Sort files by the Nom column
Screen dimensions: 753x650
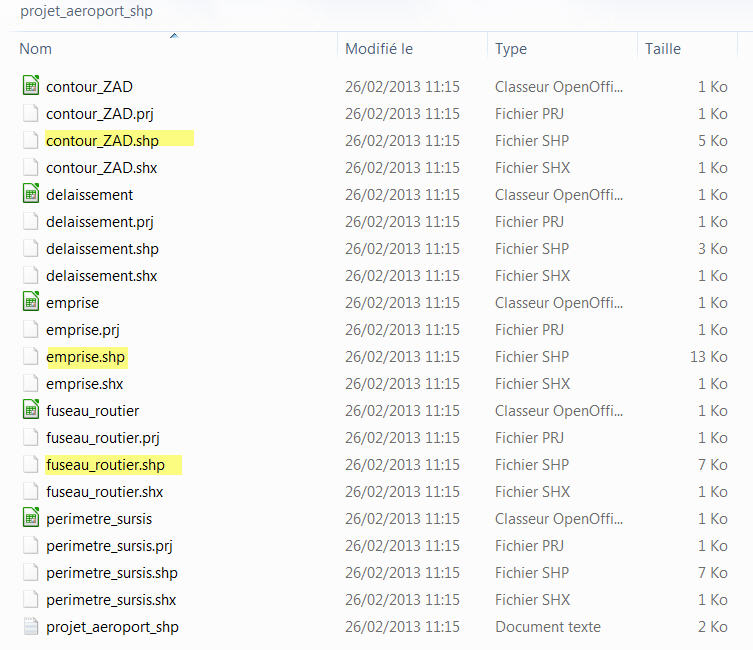click(36, 48)
